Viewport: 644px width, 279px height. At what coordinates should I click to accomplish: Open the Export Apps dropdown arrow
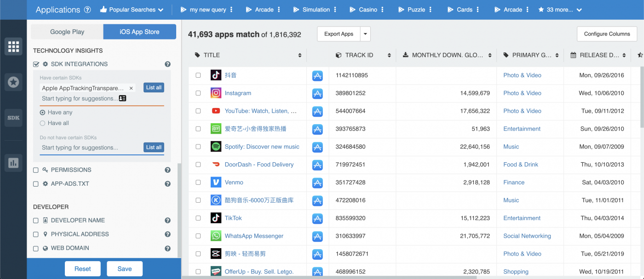(366, 34)
